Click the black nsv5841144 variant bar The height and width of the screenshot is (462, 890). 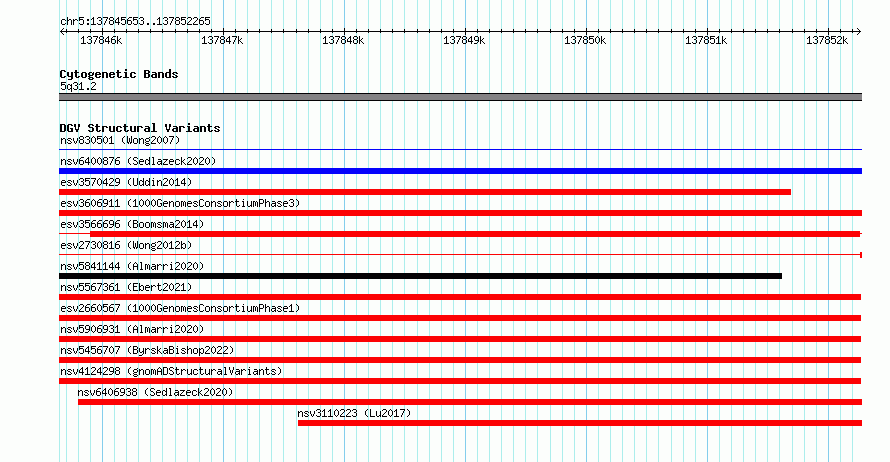pyautogui.click(x=421, y=276)
